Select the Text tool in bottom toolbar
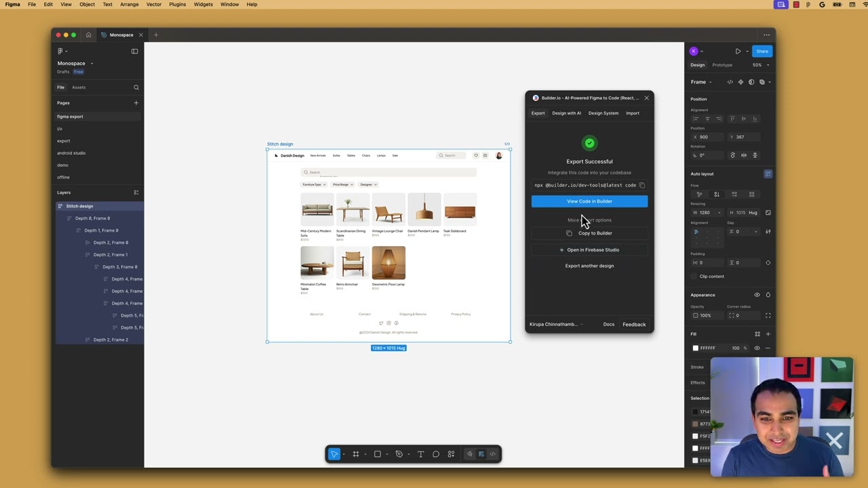The width and height of the screenshot is (868, 488). (420, 454)
